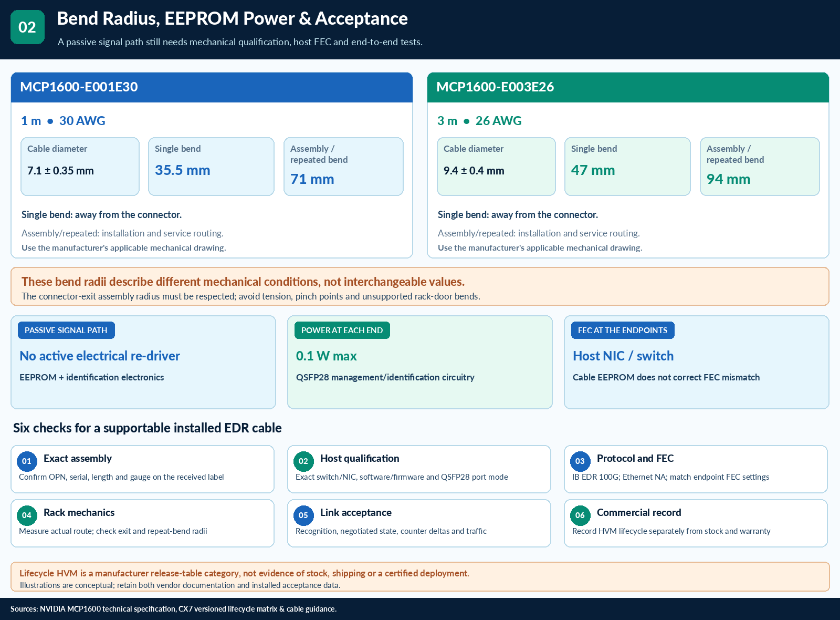Viewport: 840px width, 620px height.
Task: Click Record HVM lifecycle separately description
Action: [671, 531]
